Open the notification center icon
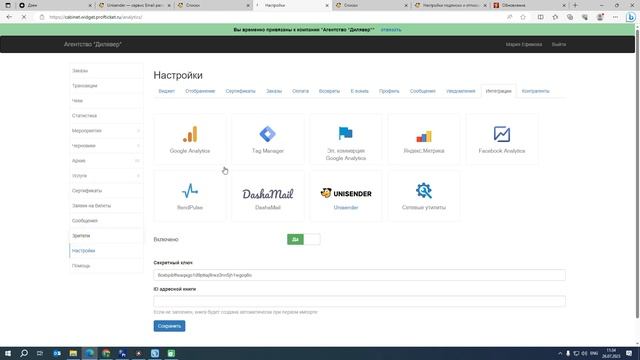 629,353
